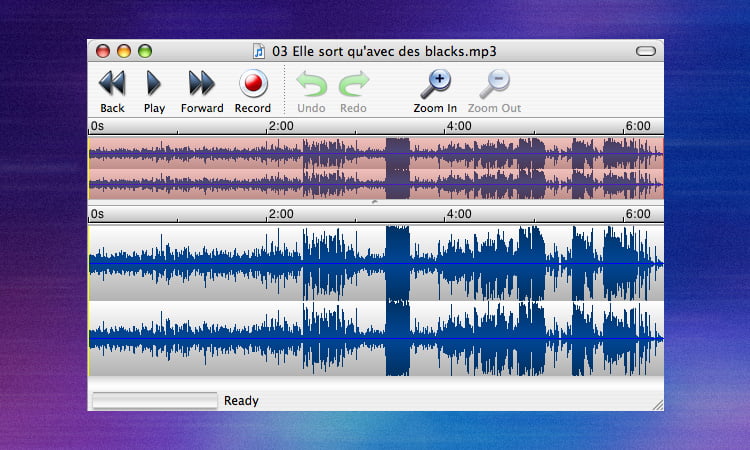Magnify the waveform with Zoom In
This screenshot has width=750, height=450.
[436, 83]
